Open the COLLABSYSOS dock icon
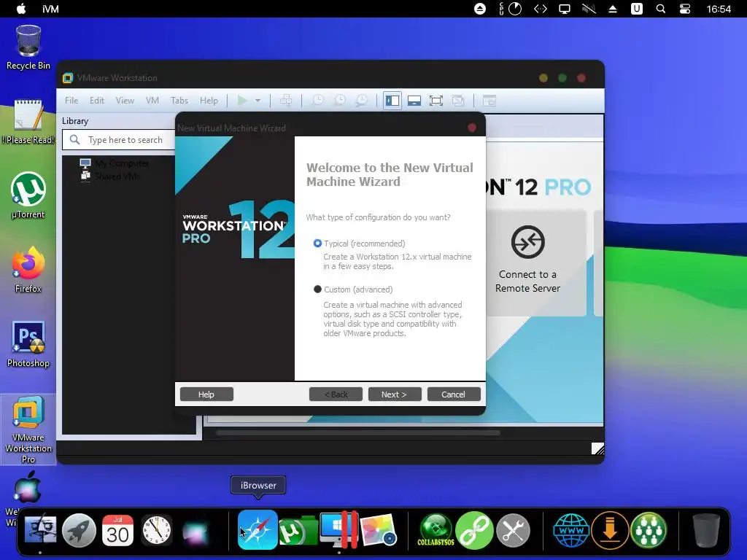 point(436,529)
